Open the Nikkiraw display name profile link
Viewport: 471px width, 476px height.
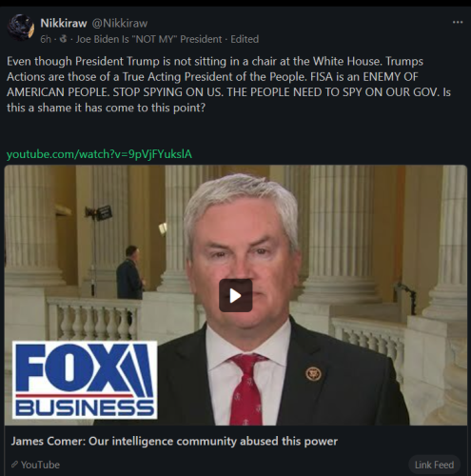click(64, 23)
